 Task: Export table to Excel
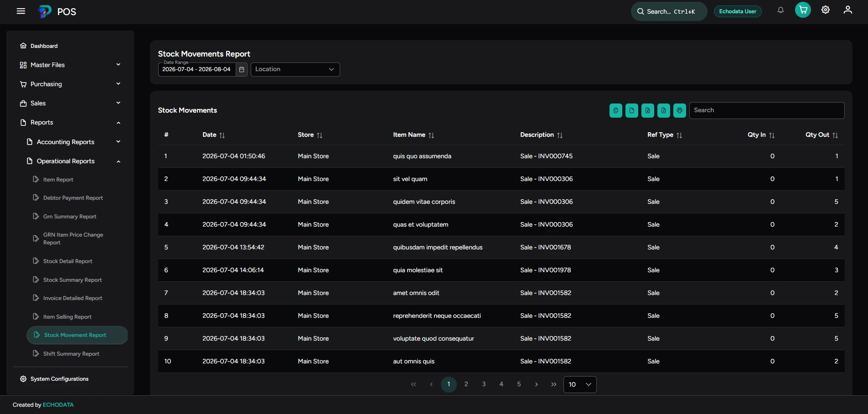tap(648, 110)
